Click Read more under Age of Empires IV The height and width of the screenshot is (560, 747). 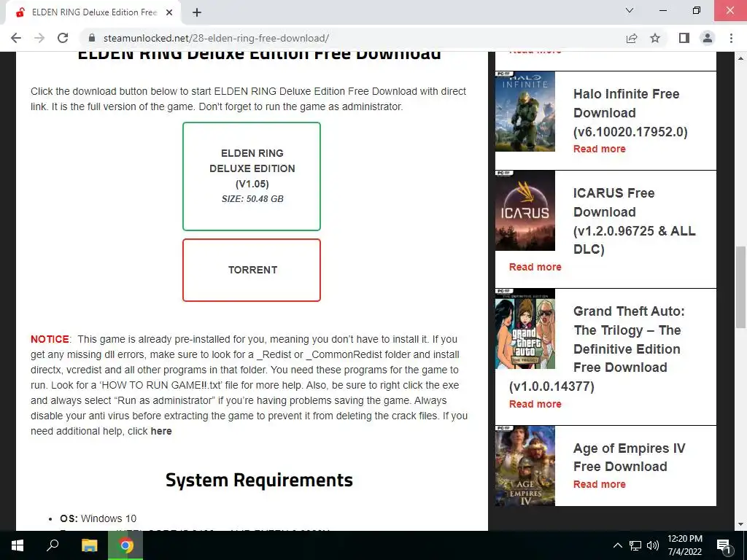click(x=600, y=484)
